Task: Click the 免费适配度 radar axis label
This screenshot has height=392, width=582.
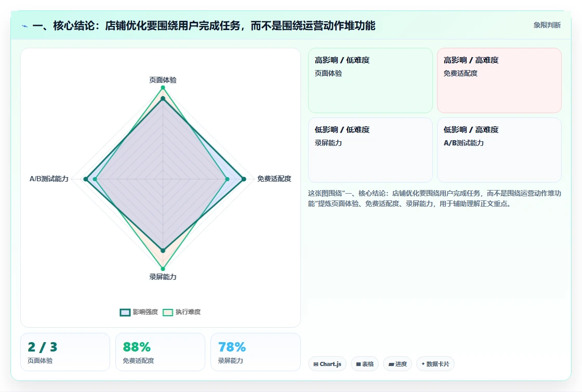Action: 274,179
